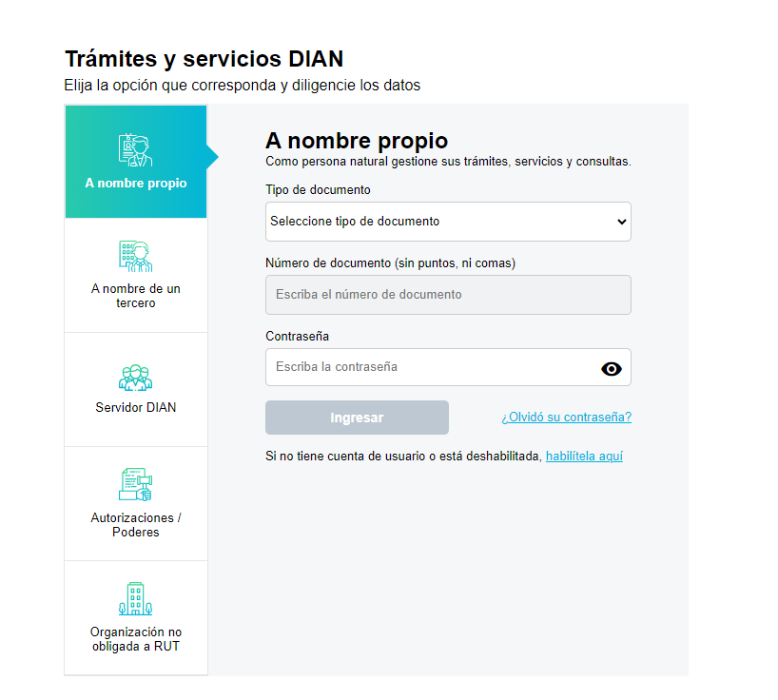778x700 pixels.
Task: Click the 'Trámites y servicios DIAN' heading
Action: [x=204, y=59]
